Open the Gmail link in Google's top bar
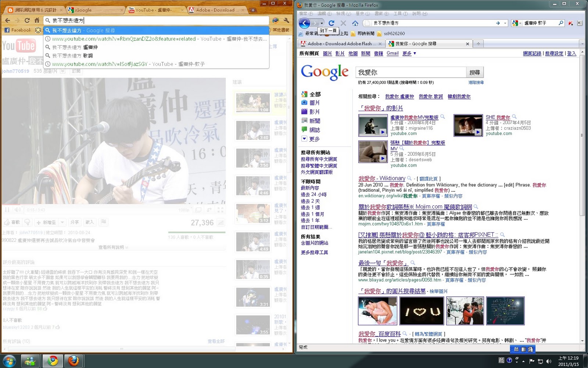The width and height of the screenshot is (588, 368). click(x=392, y=53)
